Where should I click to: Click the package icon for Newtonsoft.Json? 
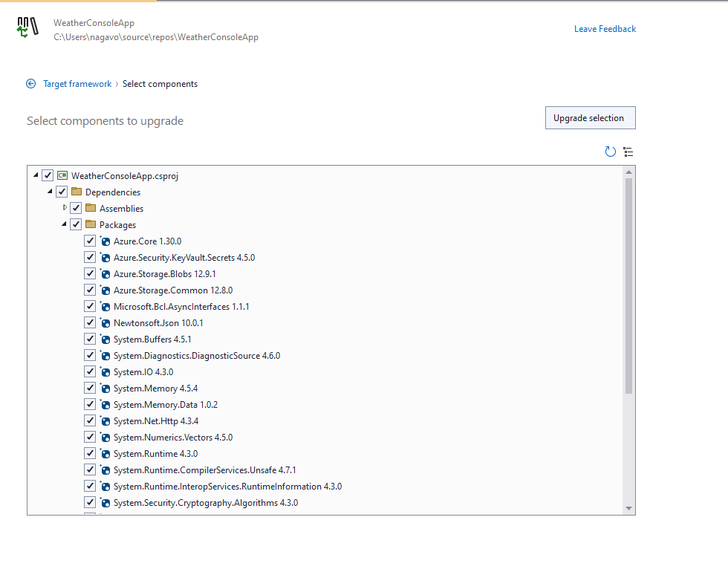pyautogui.click(x=105, y=322)
